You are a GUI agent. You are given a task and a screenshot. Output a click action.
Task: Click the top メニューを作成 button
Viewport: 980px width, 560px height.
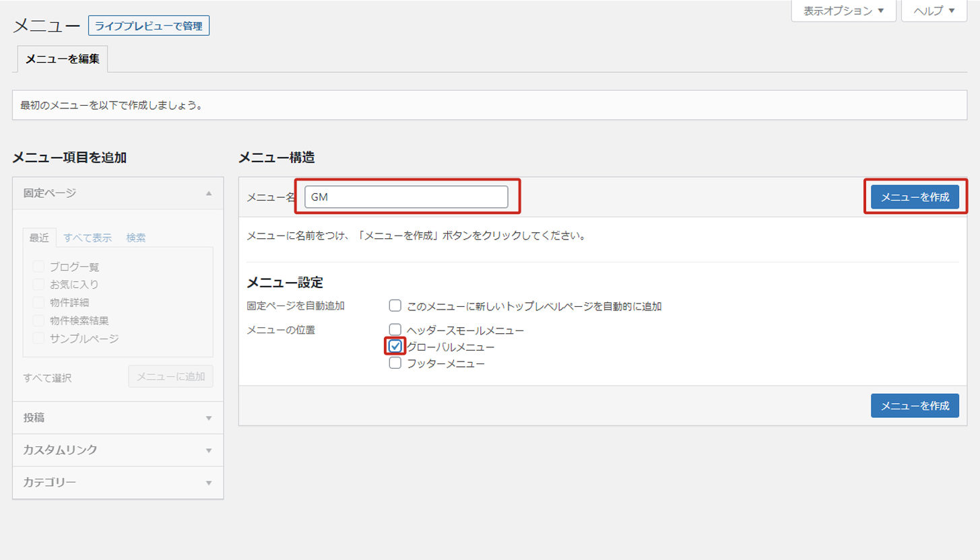point(915,197)
